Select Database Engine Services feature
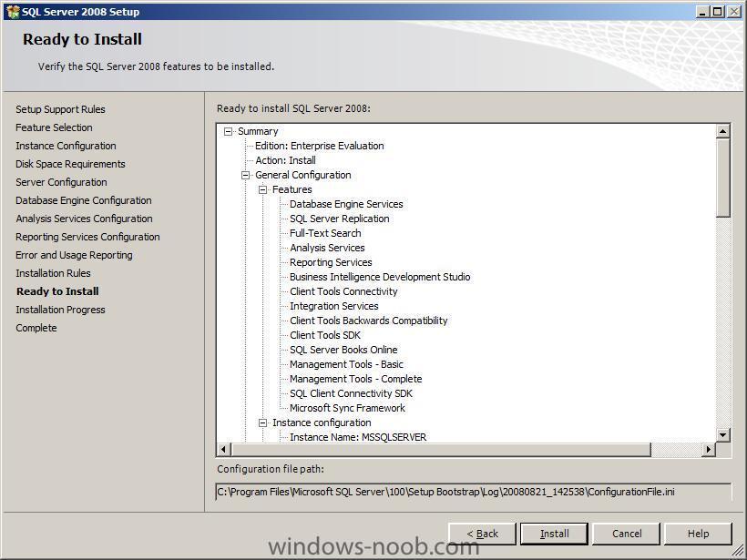 pos(346,204)
